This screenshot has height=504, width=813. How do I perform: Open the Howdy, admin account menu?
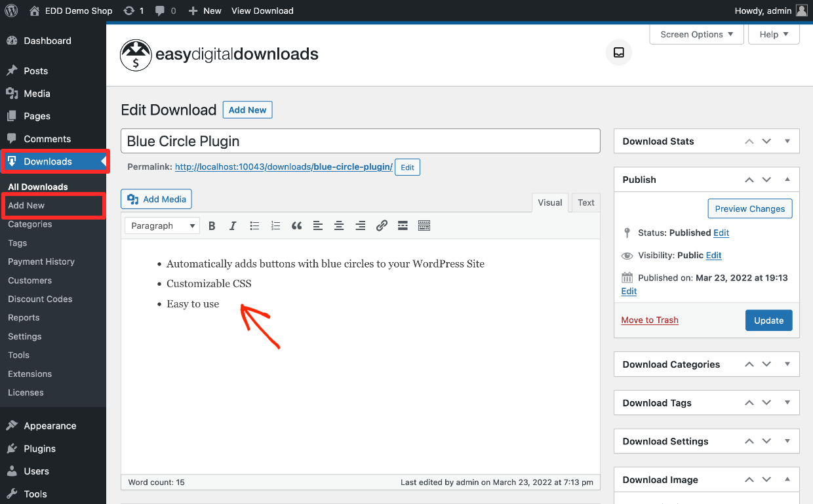[x=772, y=10]
